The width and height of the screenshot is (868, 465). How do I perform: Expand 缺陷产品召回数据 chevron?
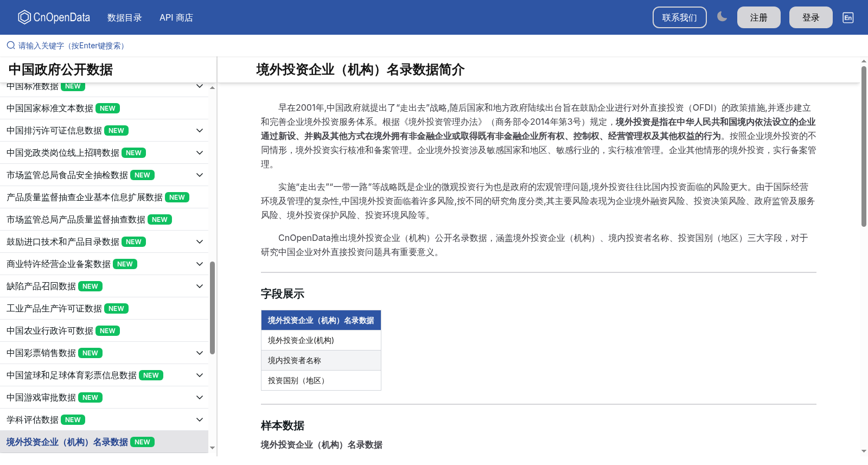pyautogui.click(x=200, y=286)
